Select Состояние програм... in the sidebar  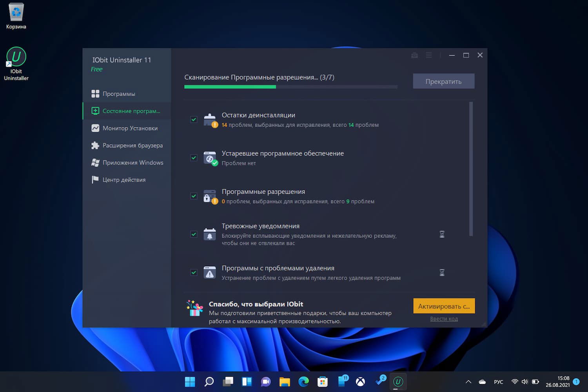point(127,111)
